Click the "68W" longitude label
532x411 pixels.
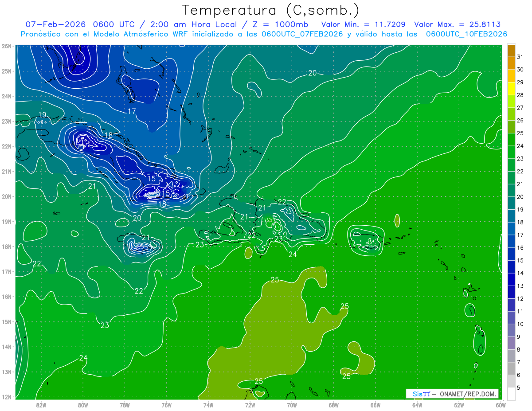(x=333, y=404)
